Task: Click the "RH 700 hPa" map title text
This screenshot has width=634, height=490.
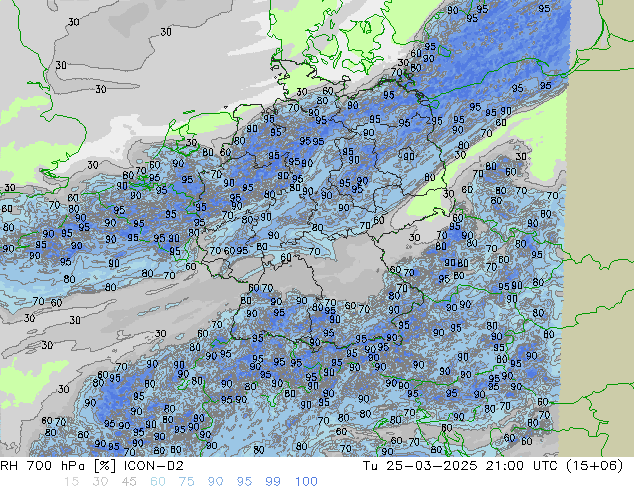Action: [42, 466]
